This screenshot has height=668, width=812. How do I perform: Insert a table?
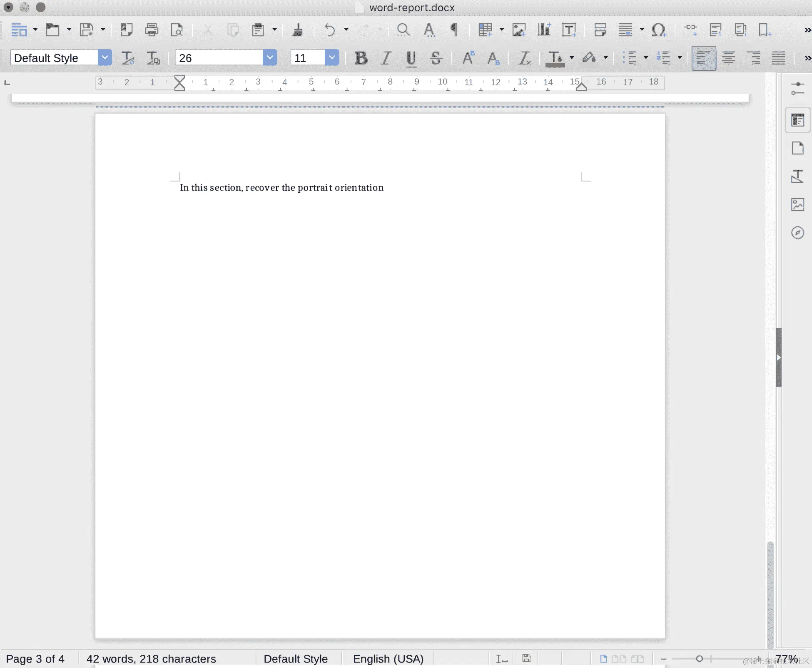point(485,30)
